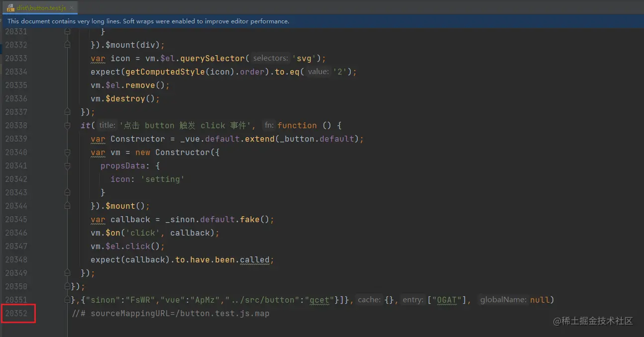Viewport: 644px width, 337px height.
Task: Click line number 20339 in the gutter
Action: (x=16, y=139)
